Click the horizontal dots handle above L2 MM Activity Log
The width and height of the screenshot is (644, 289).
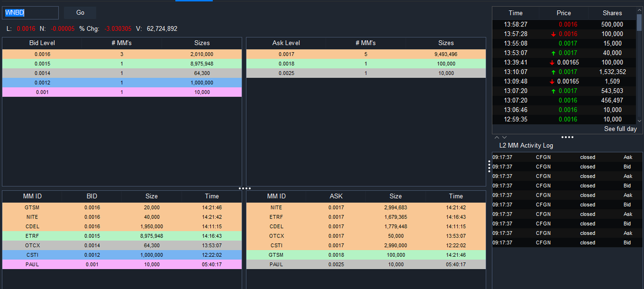coord(567,137)
